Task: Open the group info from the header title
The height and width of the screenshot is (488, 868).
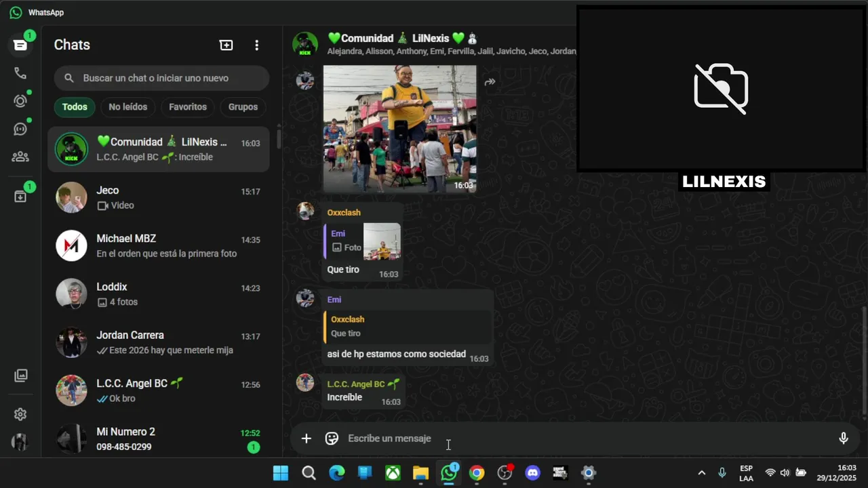Action: coord(402,38)
